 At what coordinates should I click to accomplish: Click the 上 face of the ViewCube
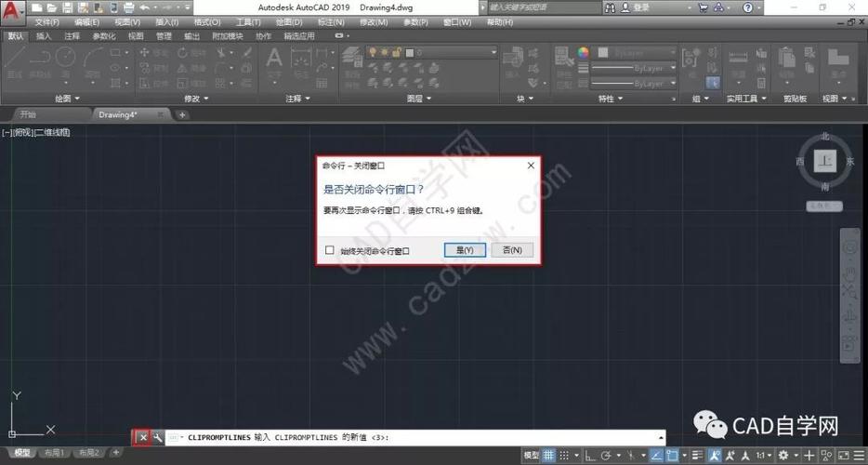tap(825, 162)
